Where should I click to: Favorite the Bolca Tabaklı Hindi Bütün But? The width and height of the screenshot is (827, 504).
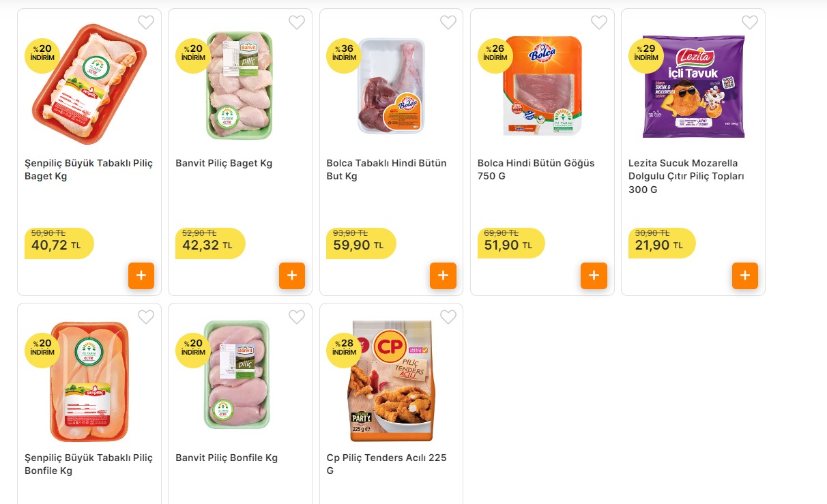tap(448, 22)
